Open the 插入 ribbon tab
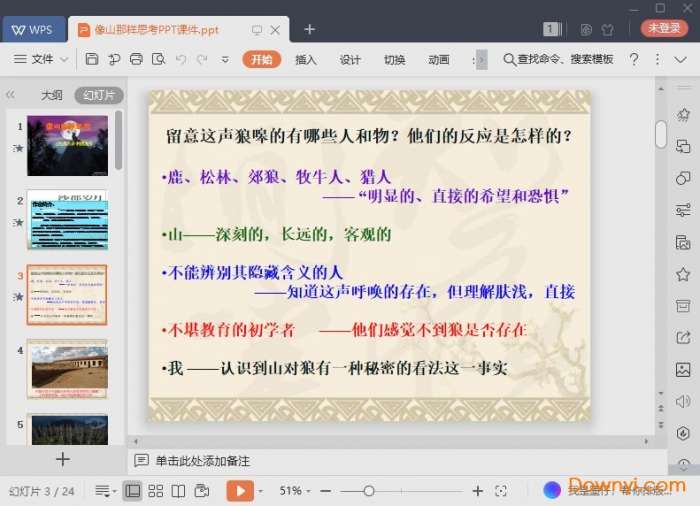This screenshot has height=506, width=700. 306,60
